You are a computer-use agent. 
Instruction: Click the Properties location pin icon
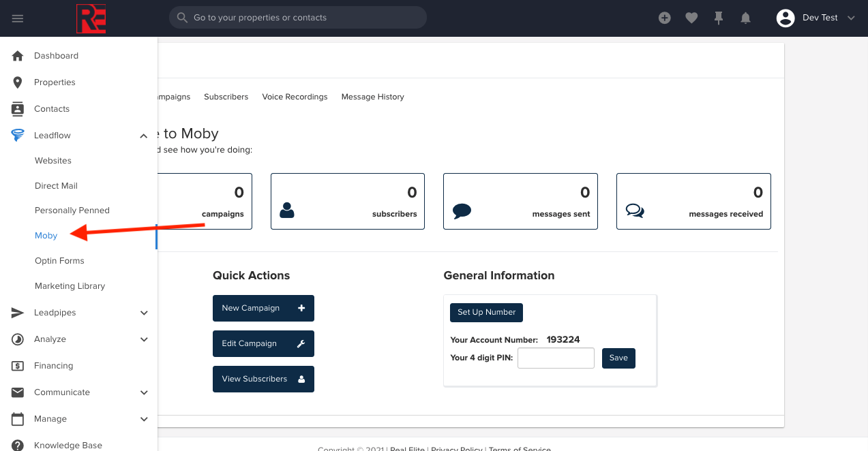[18, 82]
